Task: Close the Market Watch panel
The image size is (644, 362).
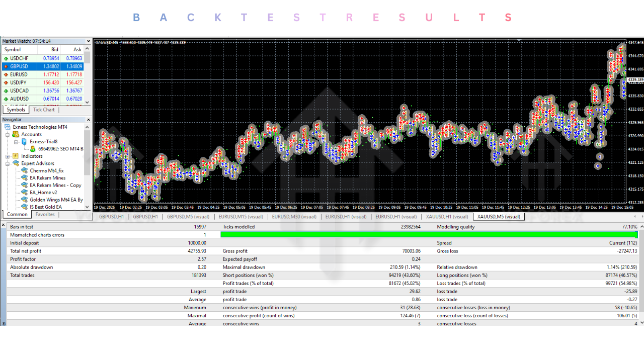Action: [89, 41]
